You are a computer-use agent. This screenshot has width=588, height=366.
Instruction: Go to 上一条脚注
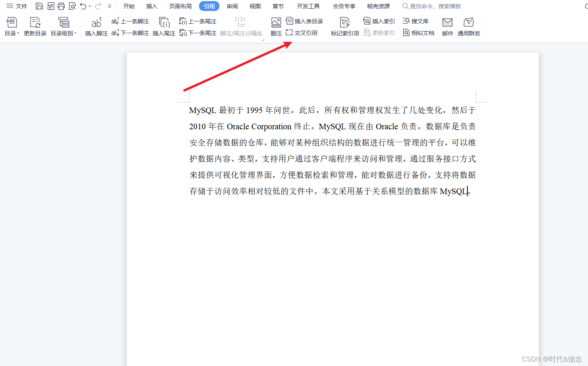point(130,21)
